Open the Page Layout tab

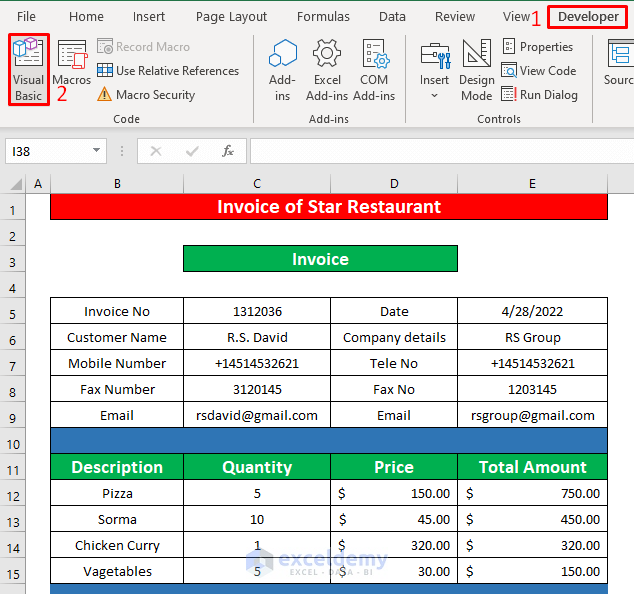231,17
